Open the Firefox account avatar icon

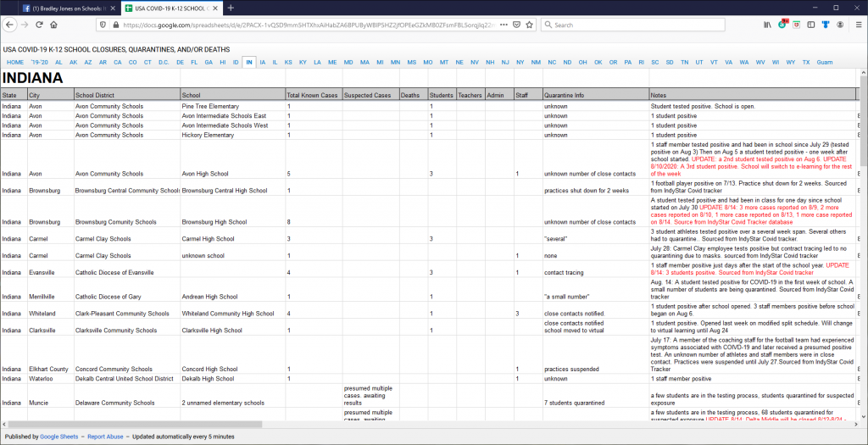click(840, 25)
